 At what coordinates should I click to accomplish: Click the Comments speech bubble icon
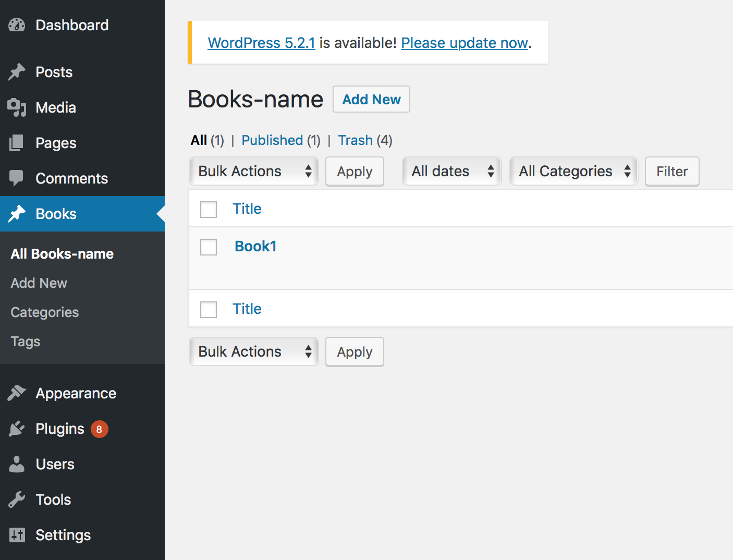[x=17, y=178]
